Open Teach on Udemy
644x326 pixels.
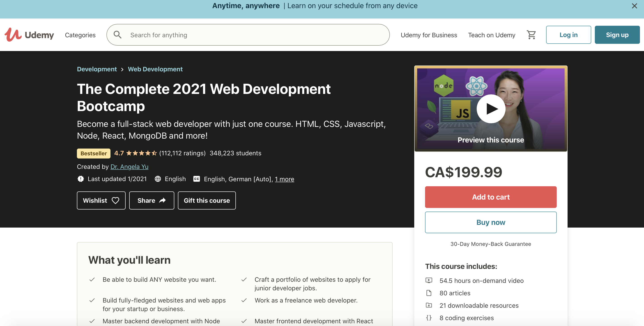point(492,35)
